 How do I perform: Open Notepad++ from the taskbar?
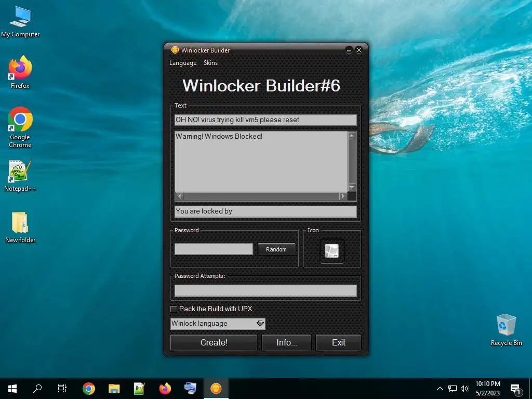(139, 389)
